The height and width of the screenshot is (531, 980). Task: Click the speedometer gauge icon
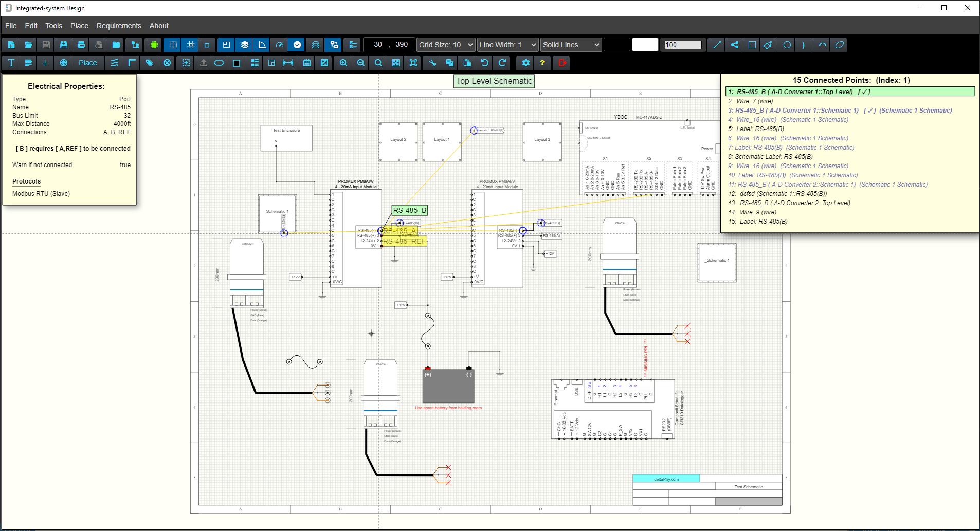[280, 45]
